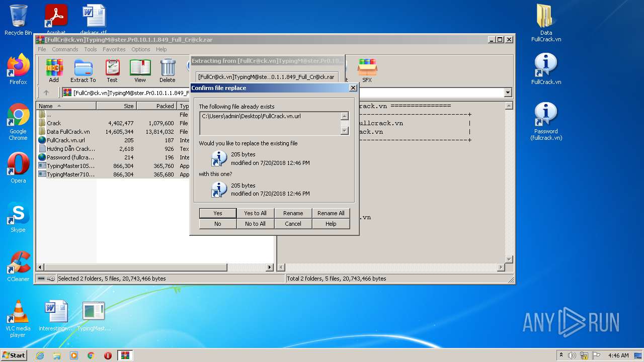
Task: Click the Test archive icon
Action: (x=112, y=70)
